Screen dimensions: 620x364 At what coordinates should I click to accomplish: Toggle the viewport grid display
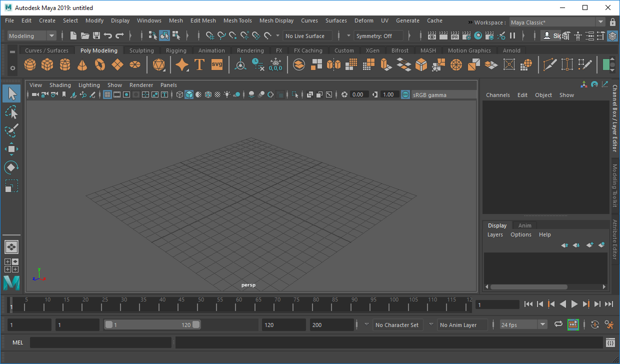(x=107, y=94)
